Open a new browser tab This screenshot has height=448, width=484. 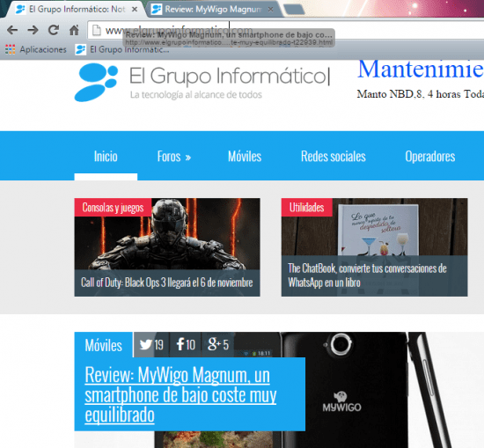click(x=294, y=10)
